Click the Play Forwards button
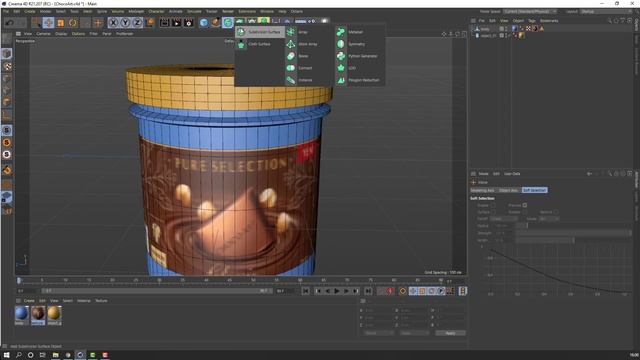The width and height of the screenshot is (640, 360). [x=336, y=291]
